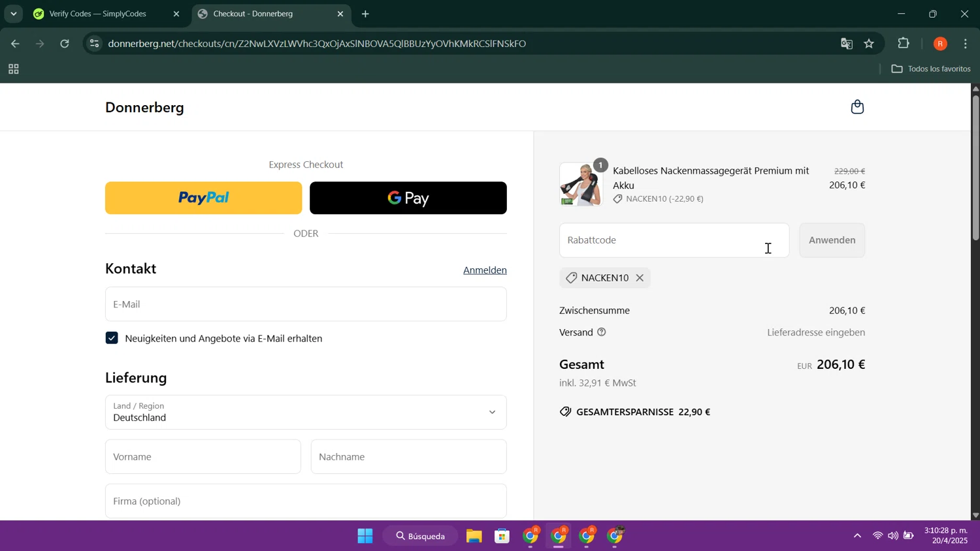980x551 pixels.
Task: Open the tab groups grid icon
Action: [x=13, y=69]
